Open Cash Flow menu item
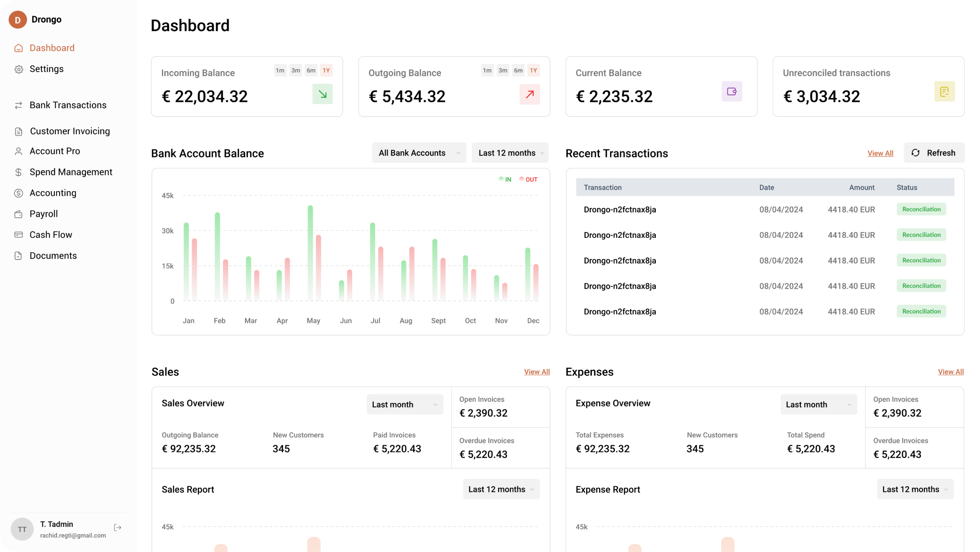Viewport: 980px width, 552px height. [x=50, y=235]
